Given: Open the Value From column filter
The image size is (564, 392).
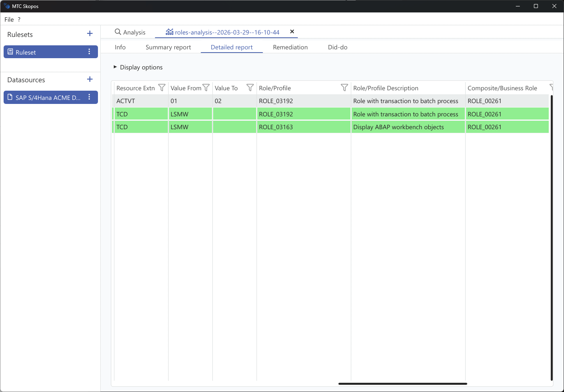Looking at the screenshot, I should 206,87.
